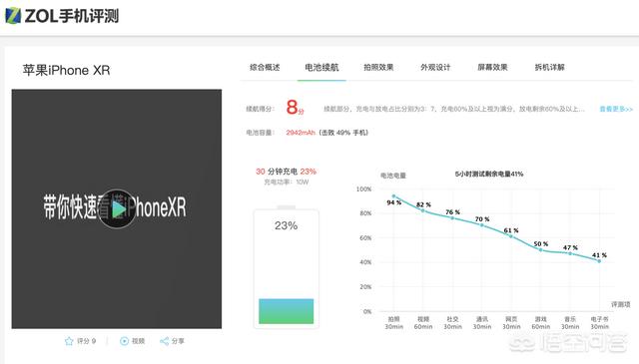Click the 41% final data point

coord(599,261)
